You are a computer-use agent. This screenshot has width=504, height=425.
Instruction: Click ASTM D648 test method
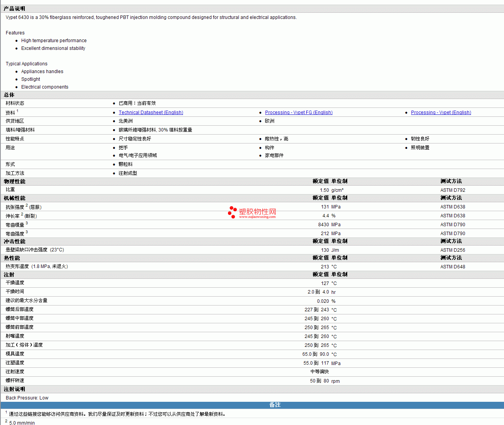click(453, 267)
